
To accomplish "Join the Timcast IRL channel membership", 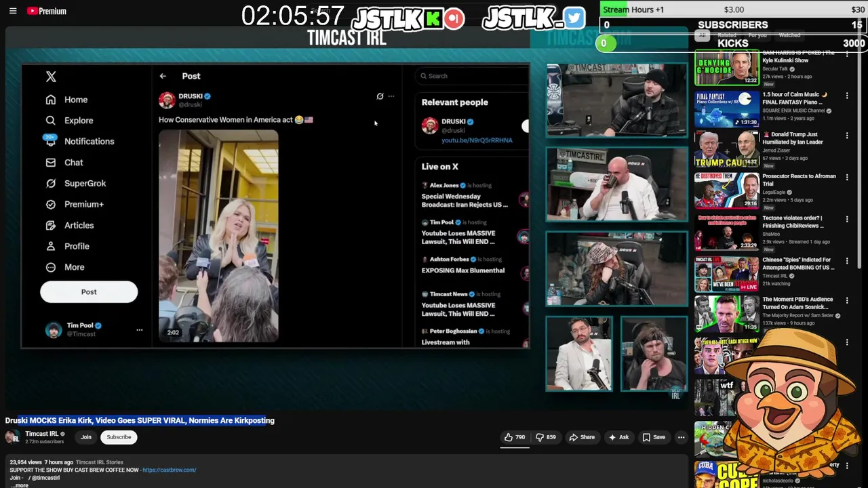I will (86, 437).
